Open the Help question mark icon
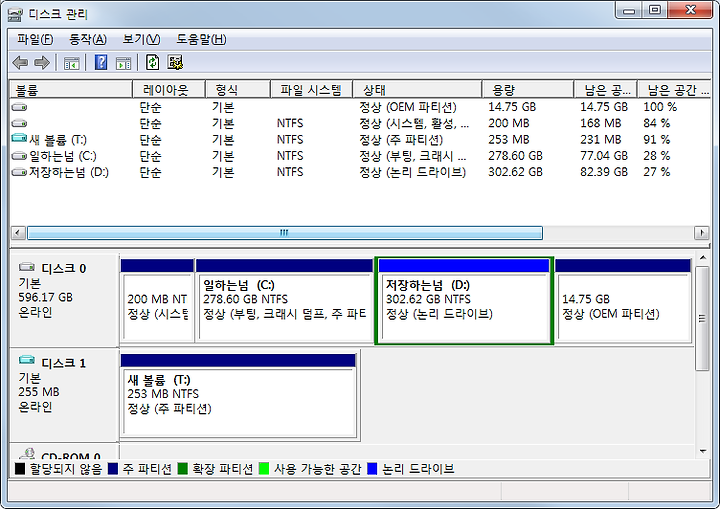 tap(101, 62)
